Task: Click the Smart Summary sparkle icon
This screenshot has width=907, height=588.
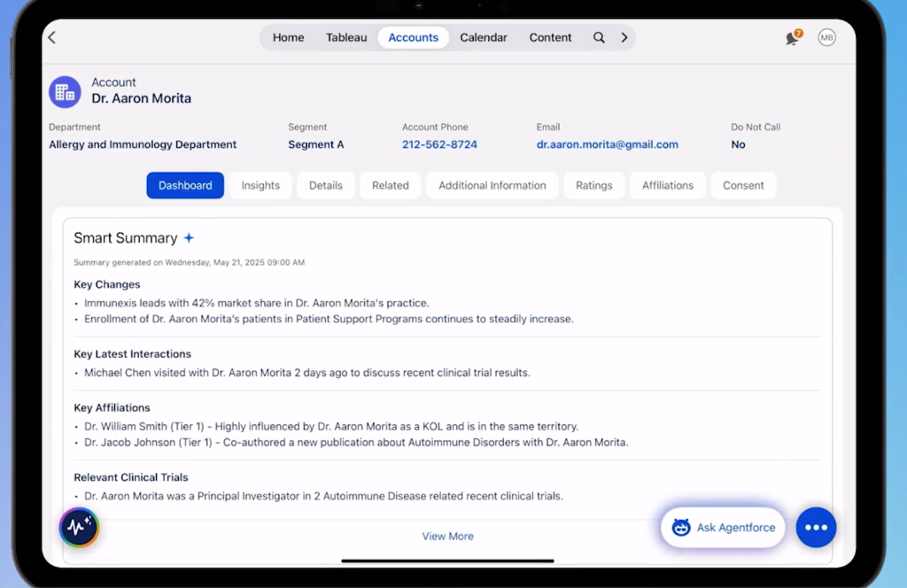Action: (x=189, y=237)
